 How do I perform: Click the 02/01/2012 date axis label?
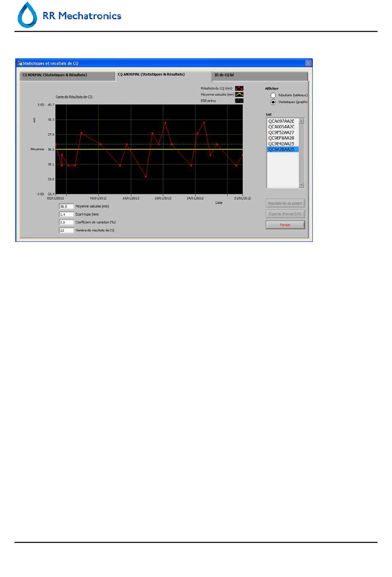[55, 199]
